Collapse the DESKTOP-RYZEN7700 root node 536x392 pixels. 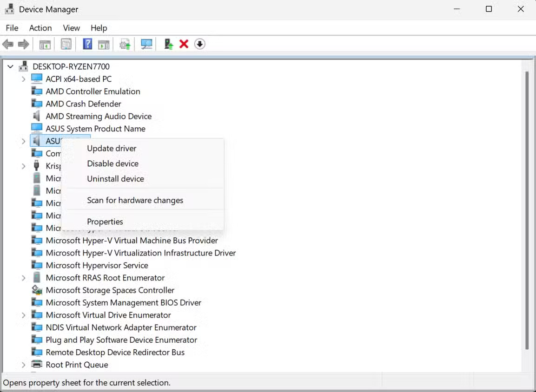[10, 66]
